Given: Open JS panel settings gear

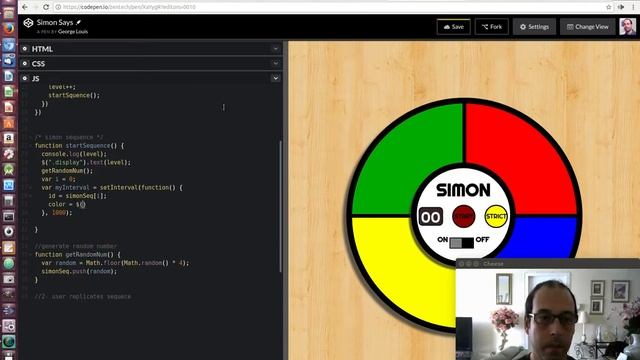Looking at the screenshot, I should click(x=25, y=78).
